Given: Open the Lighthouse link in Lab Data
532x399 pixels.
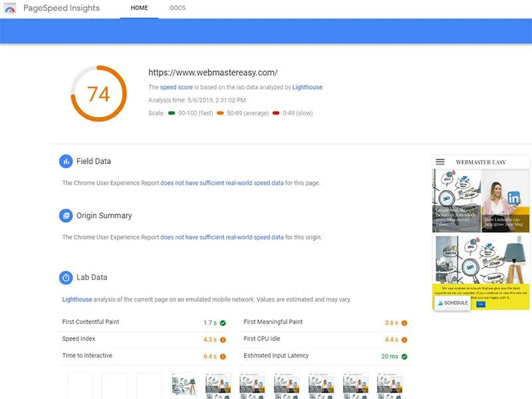Looking at the screenshot, I should point(77,299).
